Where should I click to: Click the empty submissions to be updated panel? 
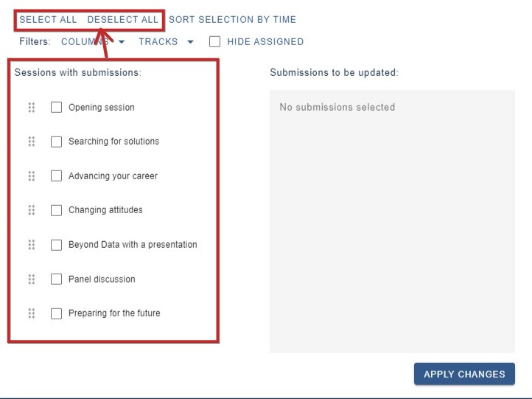pyautogui.click(x=392, y=221)
